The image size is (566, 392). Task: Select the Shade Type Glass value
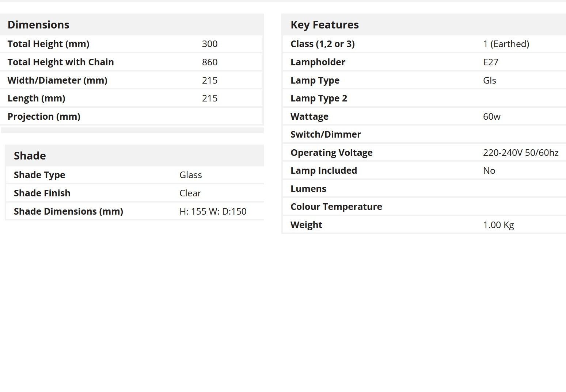pos(191,175)
